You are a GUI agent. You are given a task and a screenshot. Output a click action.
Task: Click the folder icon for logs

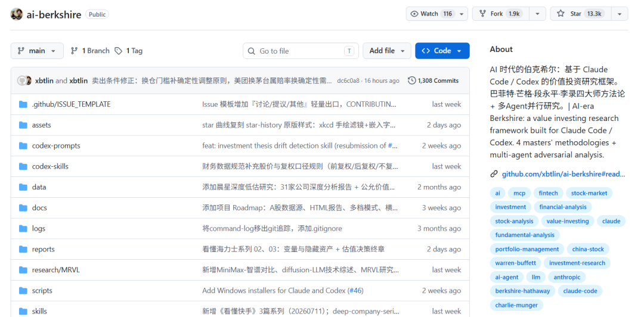coord(23,229)
